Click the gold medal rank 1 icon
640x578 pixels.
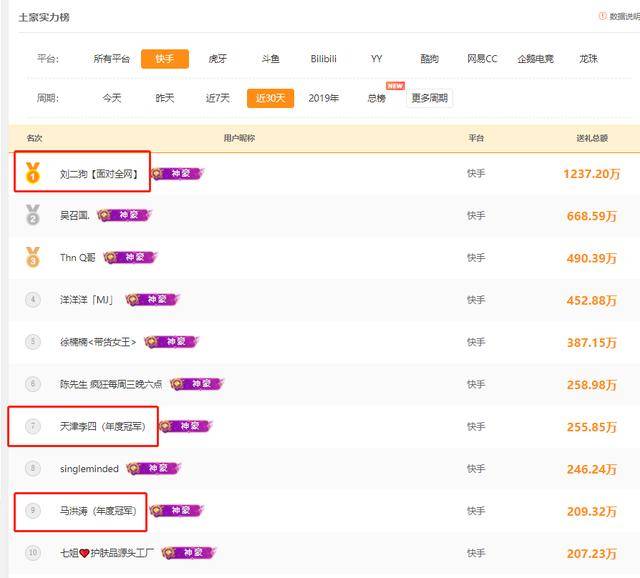[x=33, y=173]
